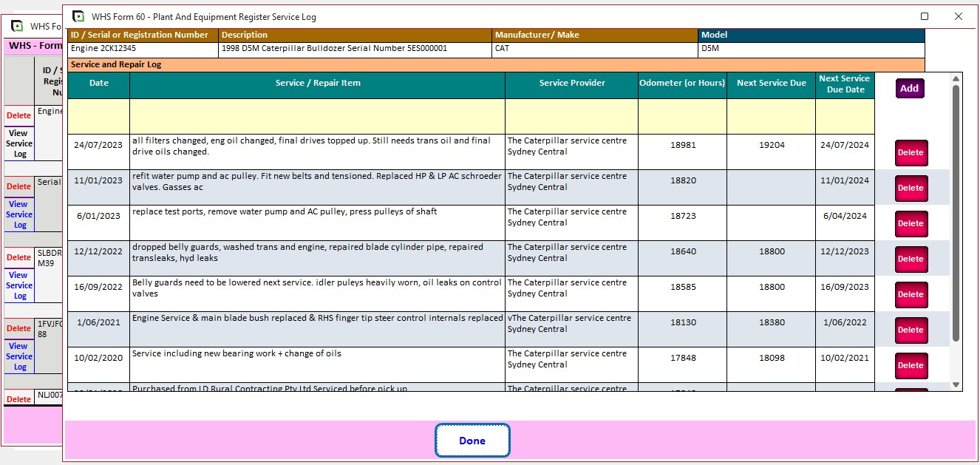
Task: Click the blank Service / Repair Item field
Action: pyautogui.click(x=317, y=117)
